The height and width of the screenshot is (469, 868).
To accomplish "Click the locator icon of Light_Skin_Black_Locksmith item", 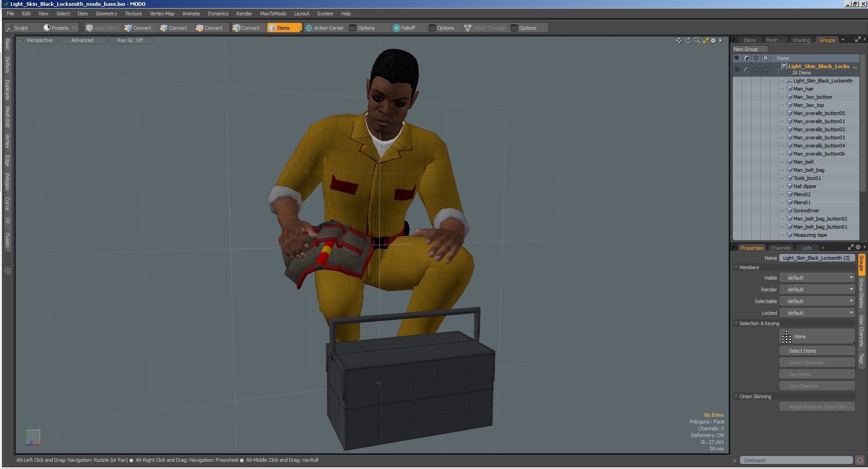I will coord(790,81).
